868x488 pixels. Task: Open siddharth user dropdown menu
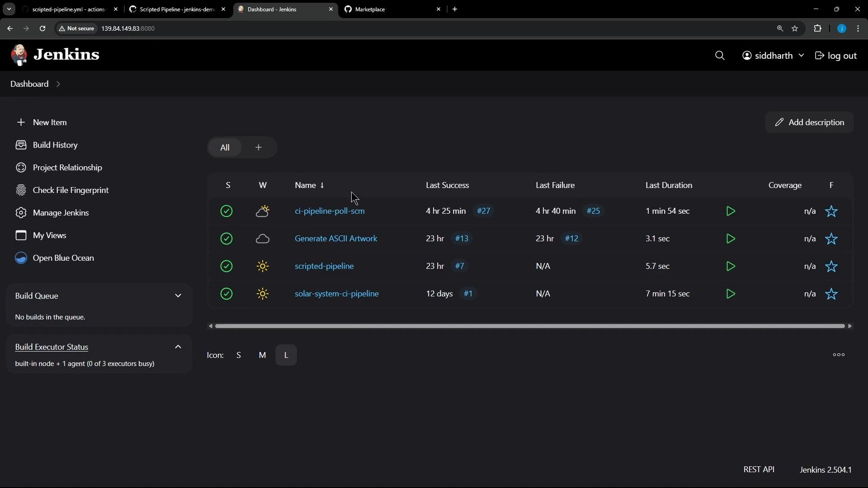(x=773, y=56)
